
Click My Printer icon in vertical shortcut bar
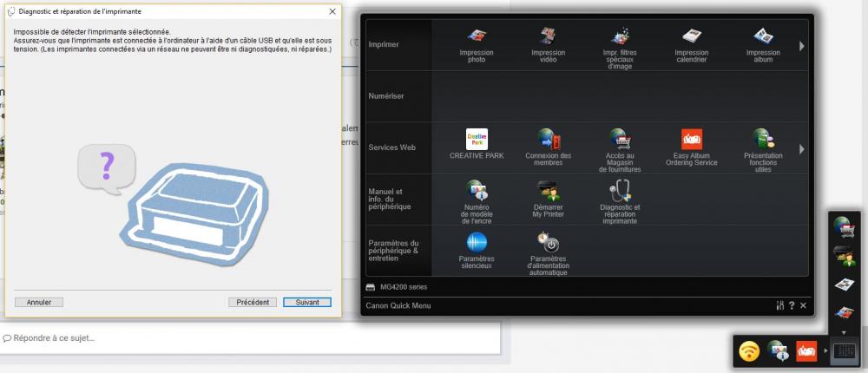tap(845, 256)
